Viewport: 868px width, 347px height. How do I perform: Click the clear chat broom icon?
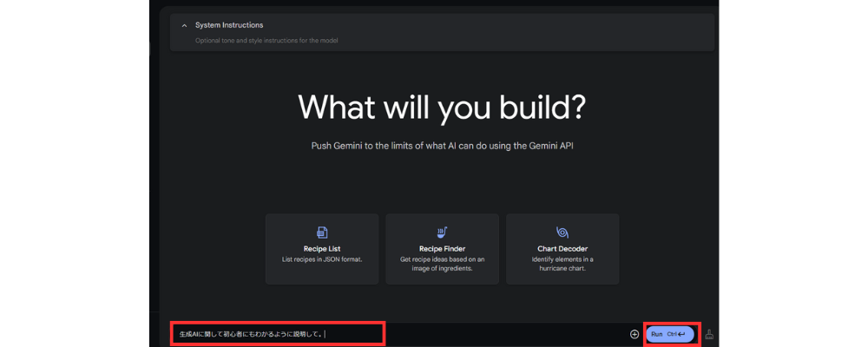pyautogui.click(x=710, y=334)
